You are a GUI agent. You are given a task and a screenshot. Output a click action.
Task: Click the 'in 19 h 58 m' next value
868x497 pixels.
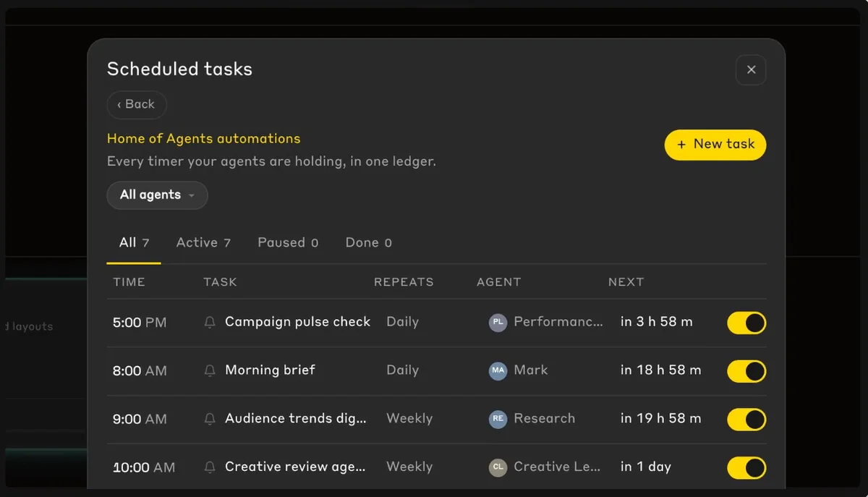[661, 418]
